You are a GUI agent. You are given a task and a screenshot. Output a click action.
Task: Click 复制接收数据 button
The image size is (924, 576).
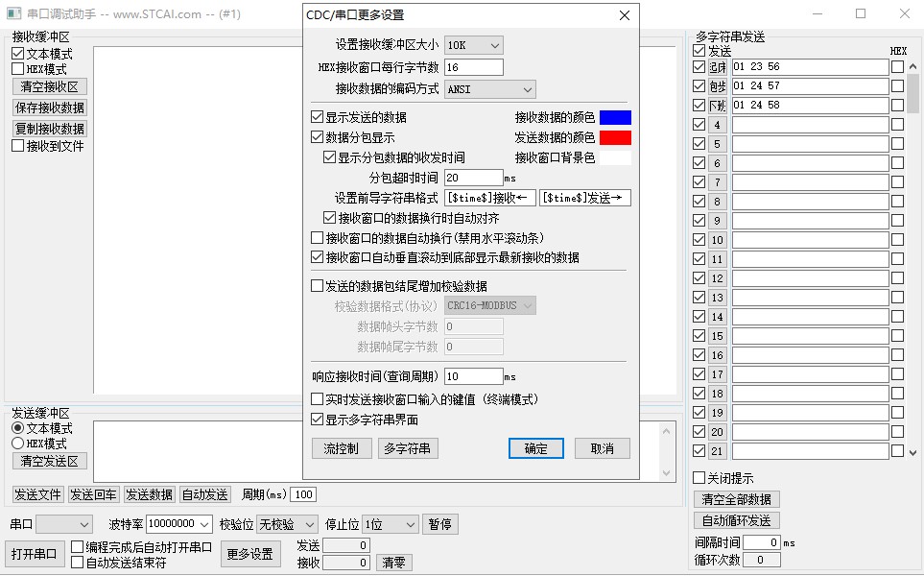50,129
